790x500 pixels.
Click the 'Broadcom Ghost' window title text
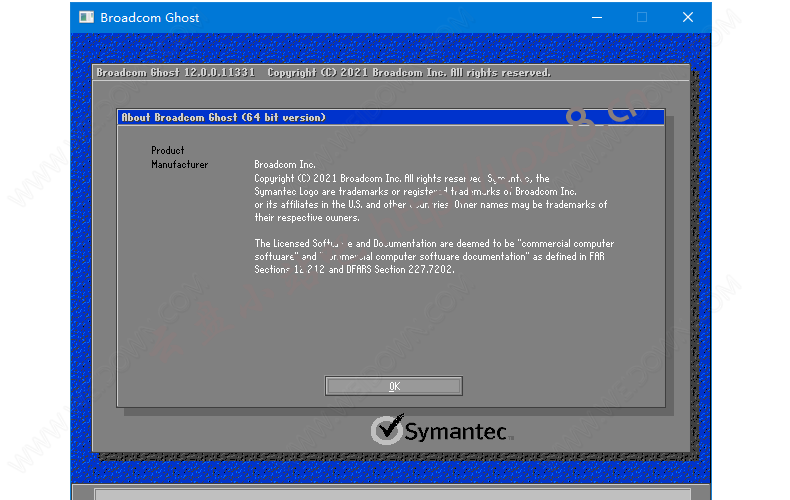[150, 18]
